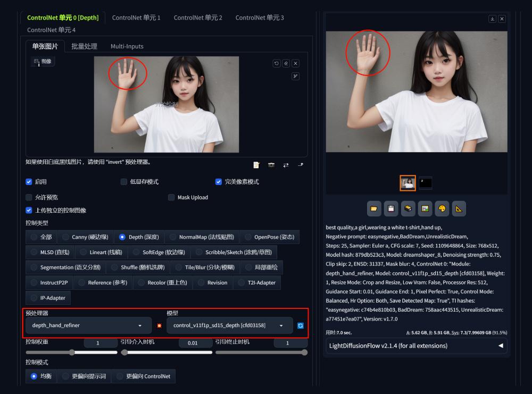This screenshot has width=532, height=394.
Task: Open a new canvas with the notepad icon
Action: (256, 165)
